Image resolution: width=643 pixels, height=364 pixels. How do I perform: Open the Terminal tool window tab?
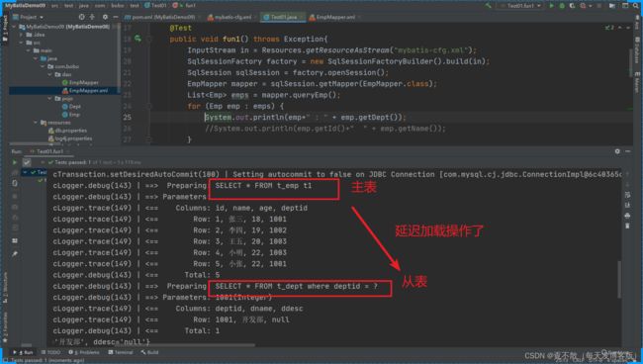click(x=121, y=352)
